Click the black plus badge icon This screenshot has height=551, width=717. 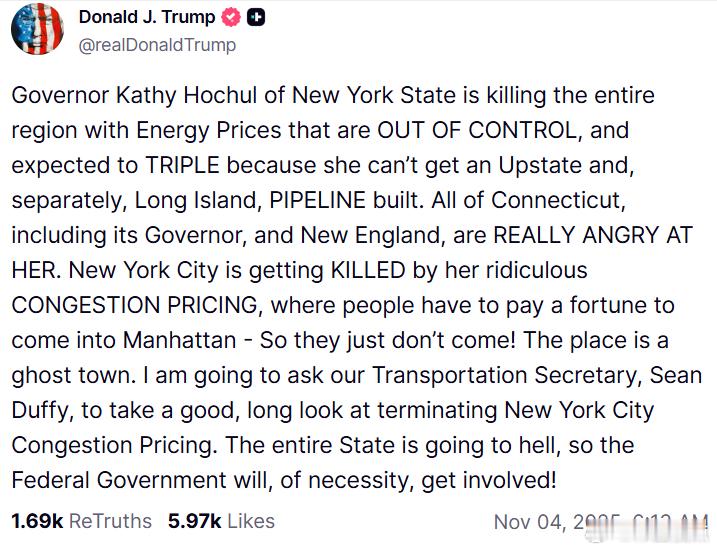pyautogui.click(x=257, y=17)
